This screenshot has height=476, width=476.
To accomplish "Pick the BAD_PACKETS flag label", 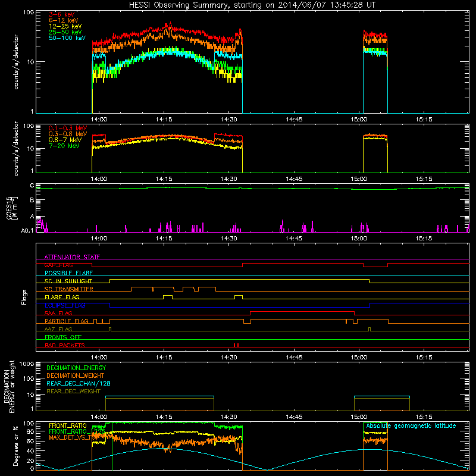I will point(65,345).
